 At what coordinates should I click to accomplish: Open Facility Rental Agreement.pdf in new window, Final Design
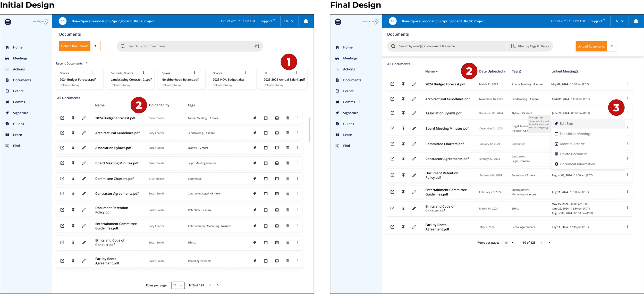point(392,227)
